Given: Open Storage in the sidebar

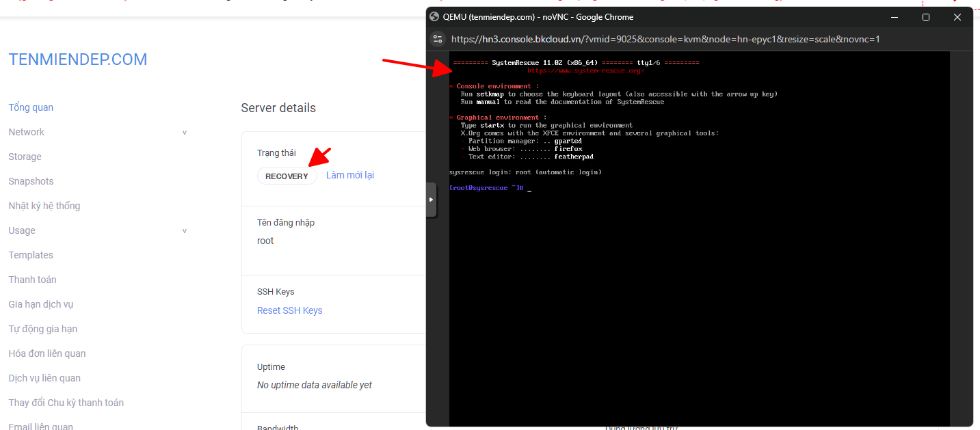Looking at the screenshot, I should 25,157.
